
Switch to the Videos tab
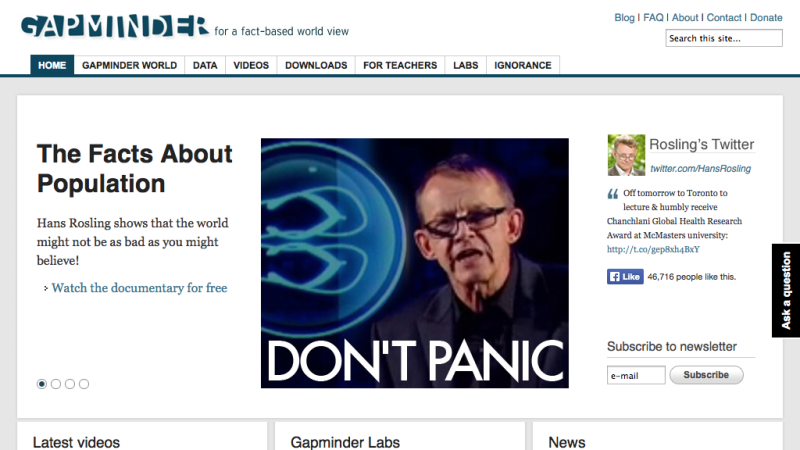251,65
